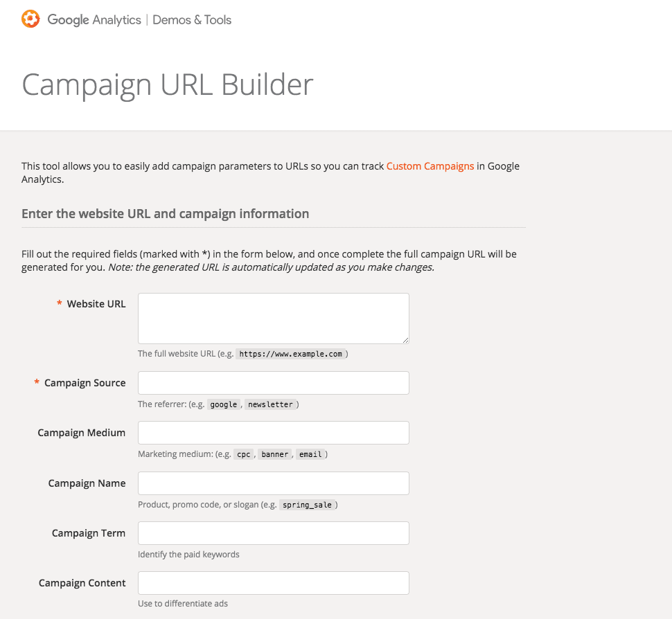Click the Campaign Source label
Image resolution: width=672 pixels, height=619 pixels.
click(x=85, y=383)
